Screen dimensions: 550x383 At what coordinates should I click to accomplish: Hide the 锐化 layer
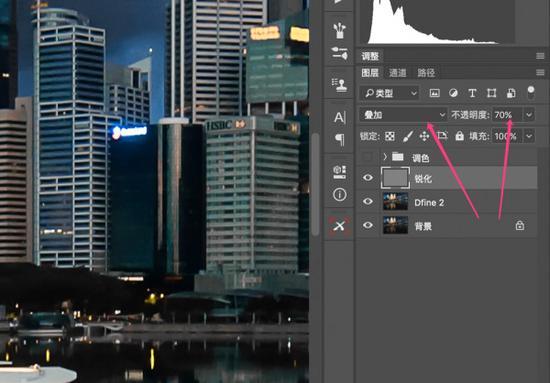(x=368, y=178)
